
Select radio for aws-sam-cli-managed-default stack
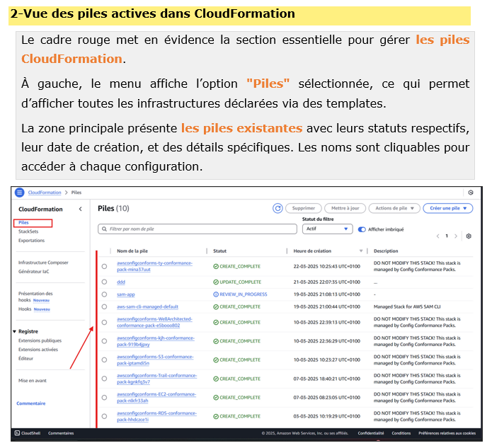(x=104, y=307)
